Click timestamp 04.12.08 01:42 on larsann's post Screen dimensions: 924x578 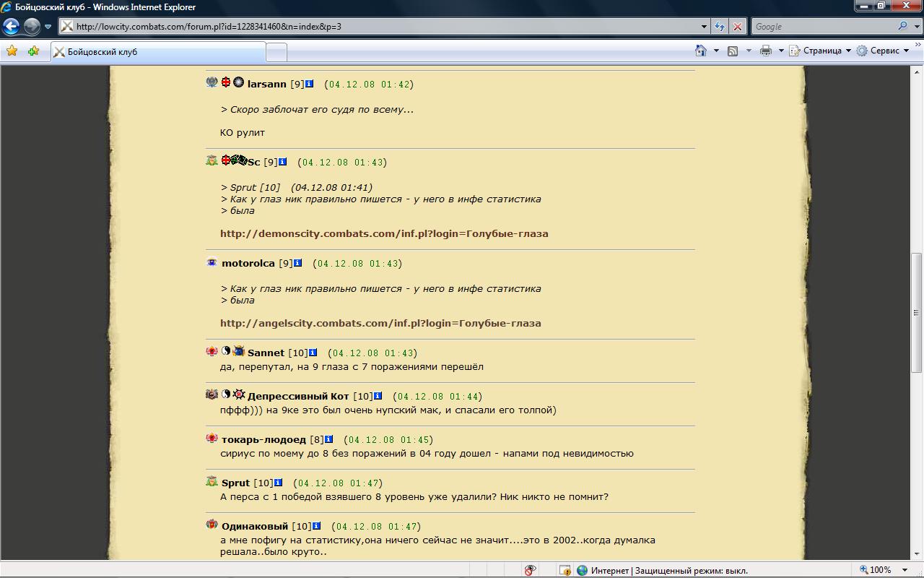point(370,85)
